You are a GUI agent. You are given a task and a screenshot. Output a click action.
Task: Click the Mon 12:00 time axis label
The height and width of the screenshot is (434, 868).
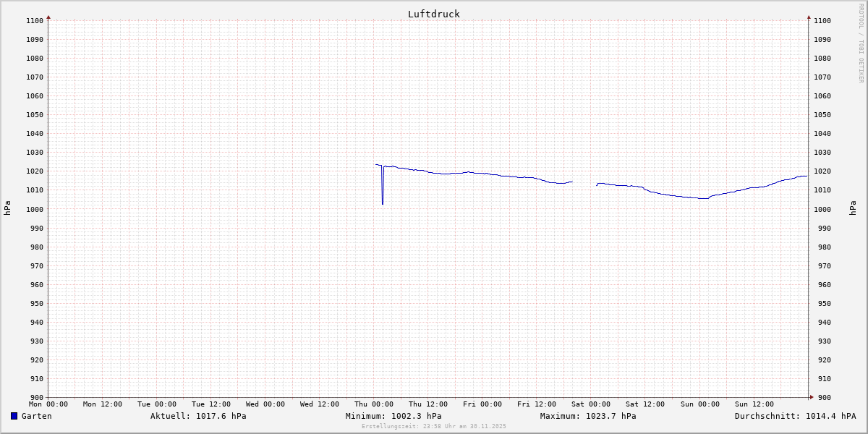[x=103, y=404]
